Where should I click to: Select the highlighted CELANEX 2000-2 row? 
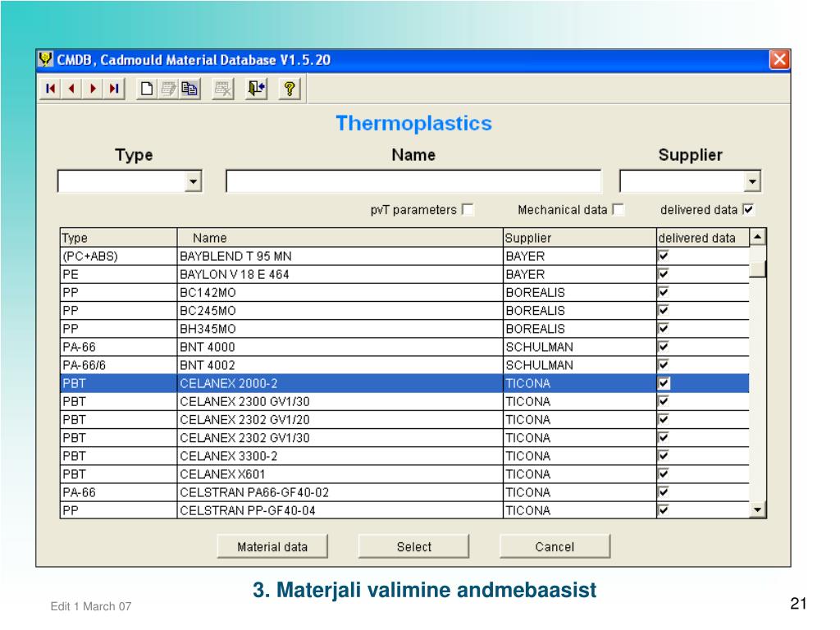[404, 383]
